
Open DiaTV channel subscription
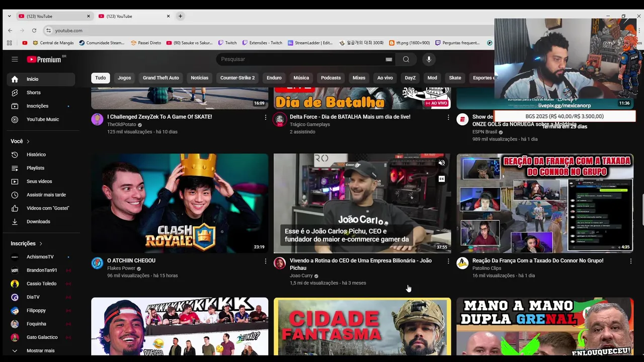tap(41, 297)
